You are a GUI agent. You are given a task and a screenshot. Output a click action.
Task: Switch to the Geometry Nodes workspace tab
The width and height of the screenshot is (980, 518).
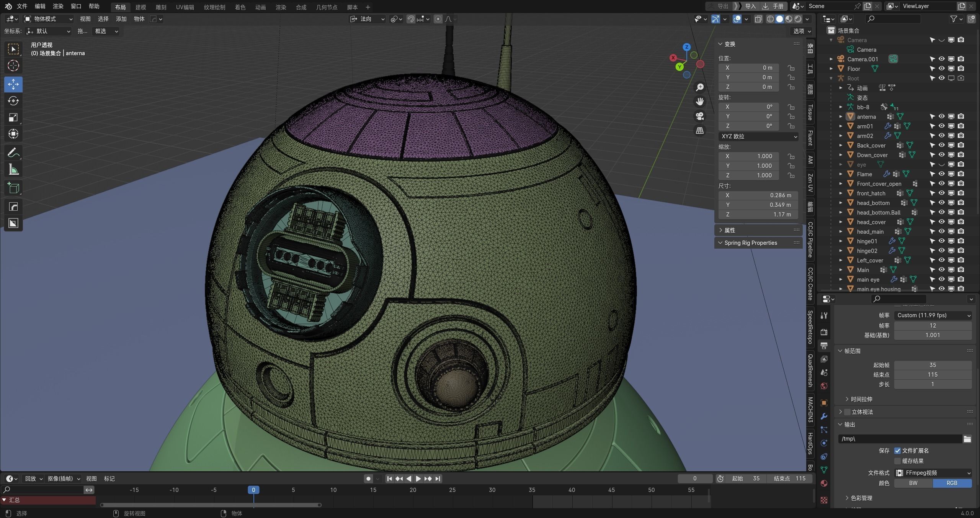[327, 7]
